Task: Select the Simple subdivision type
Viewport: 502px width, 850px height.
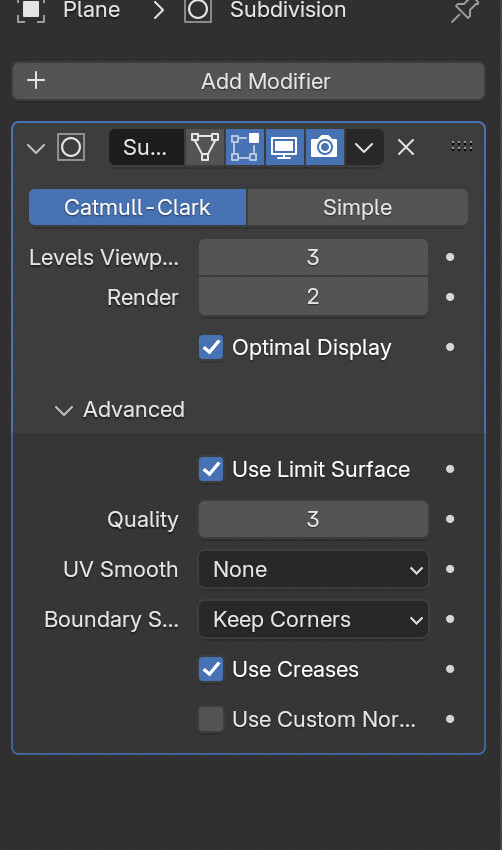Action: (357, 207)
